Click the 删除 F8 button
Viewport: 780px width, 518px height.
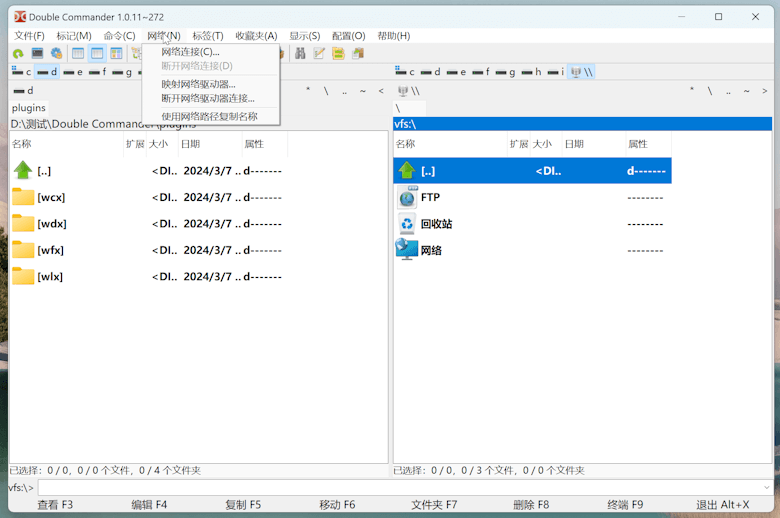coord(531,505)
